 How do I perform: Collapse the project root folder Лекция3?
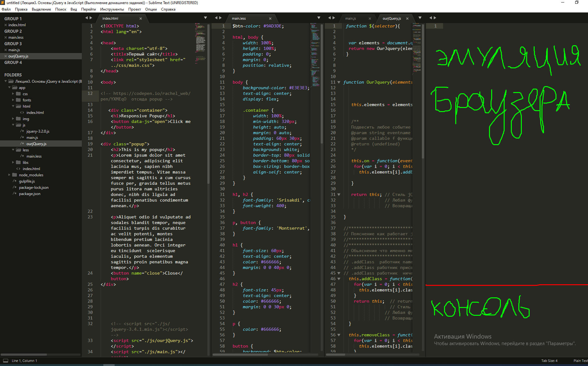[6, 81]
